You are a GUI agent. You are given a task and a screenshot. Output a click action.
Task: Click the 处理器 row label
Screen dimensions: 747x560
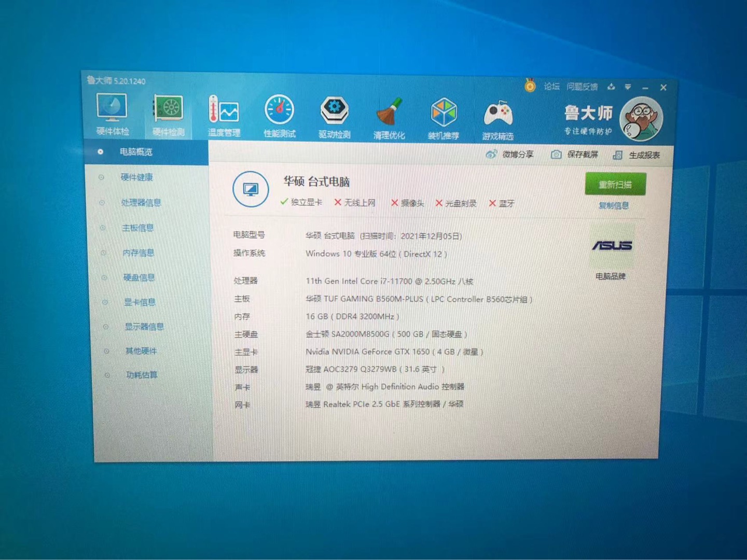tap(245, 281)
